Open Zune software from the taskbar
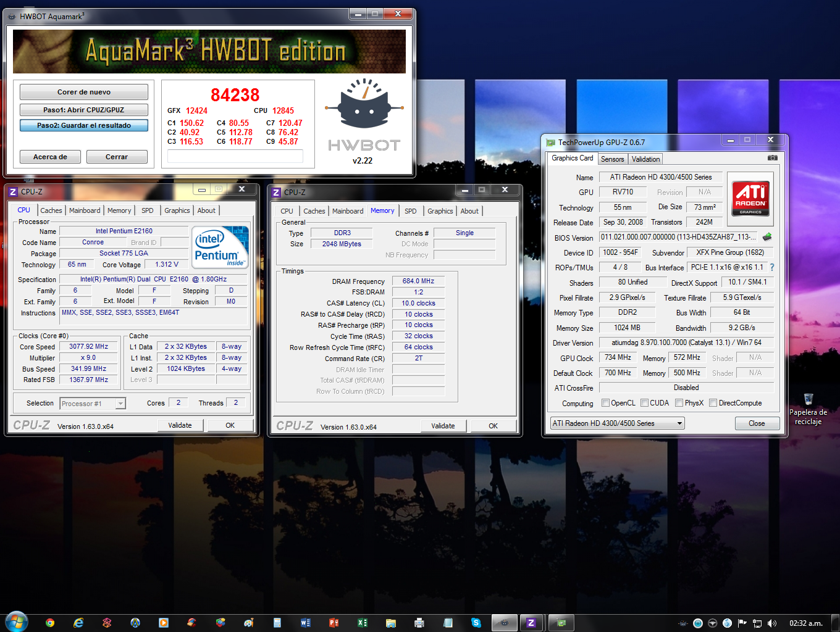The height and width of the screenshot is (632, 840). coord(107,623)
